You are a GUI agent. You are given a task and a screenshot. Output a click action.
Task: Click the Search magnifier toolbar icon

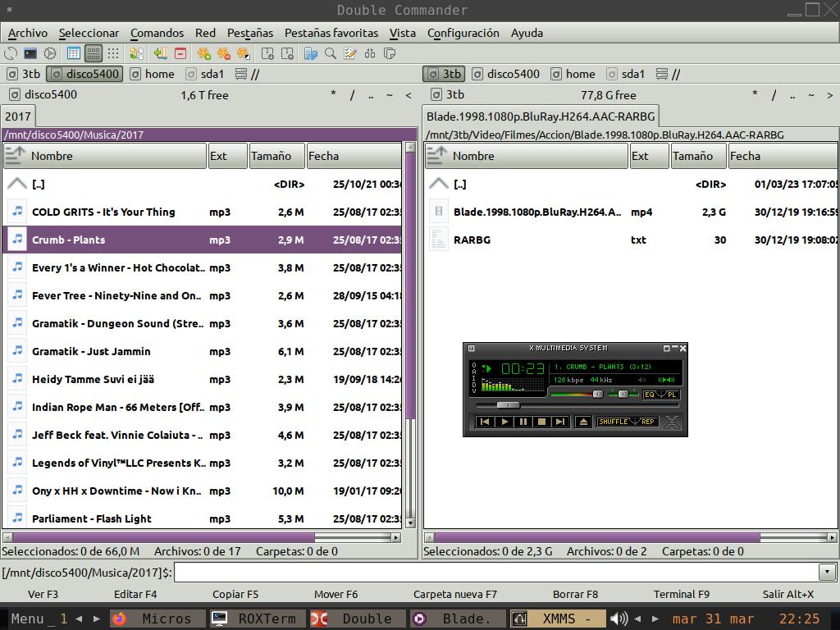(x=331, y=53)
